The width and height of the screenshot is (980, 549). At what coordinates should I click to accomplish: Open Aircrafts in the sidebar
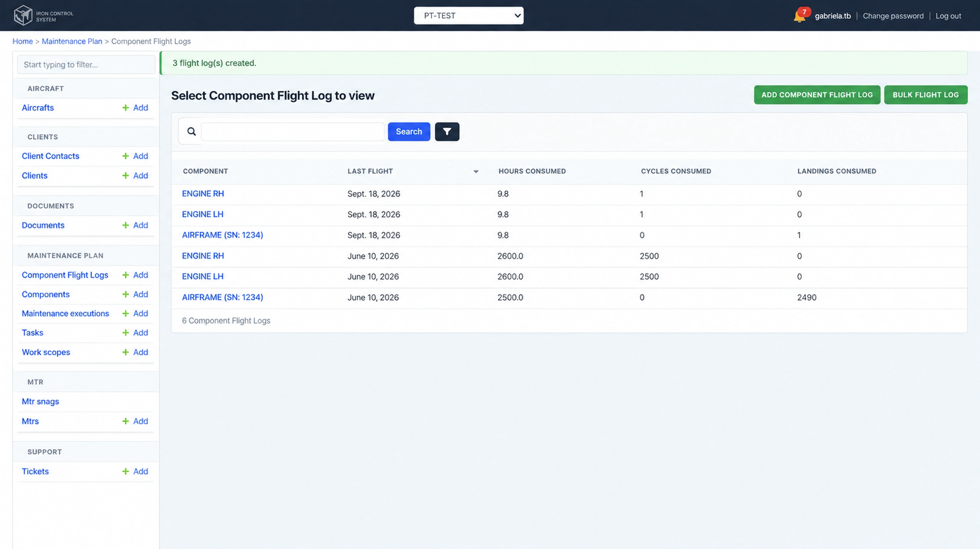pos(38,108)
